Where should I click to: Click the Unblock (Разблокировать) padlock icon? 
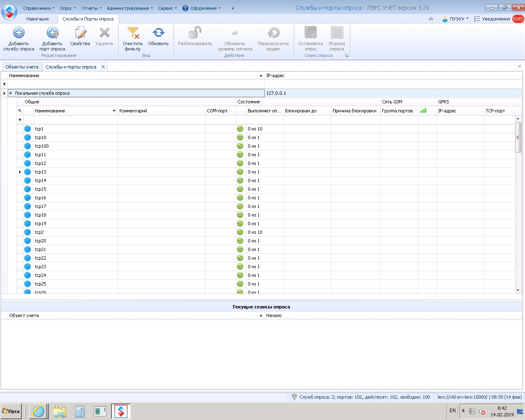point(195,33)
